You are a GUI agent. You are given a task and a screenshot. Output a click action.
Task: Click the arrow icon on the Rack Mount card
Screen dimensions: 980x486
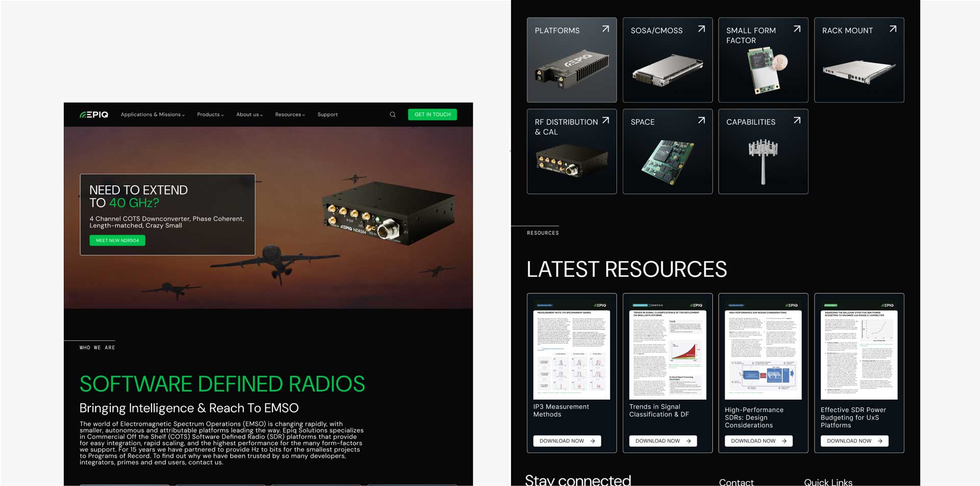[893, 29]
